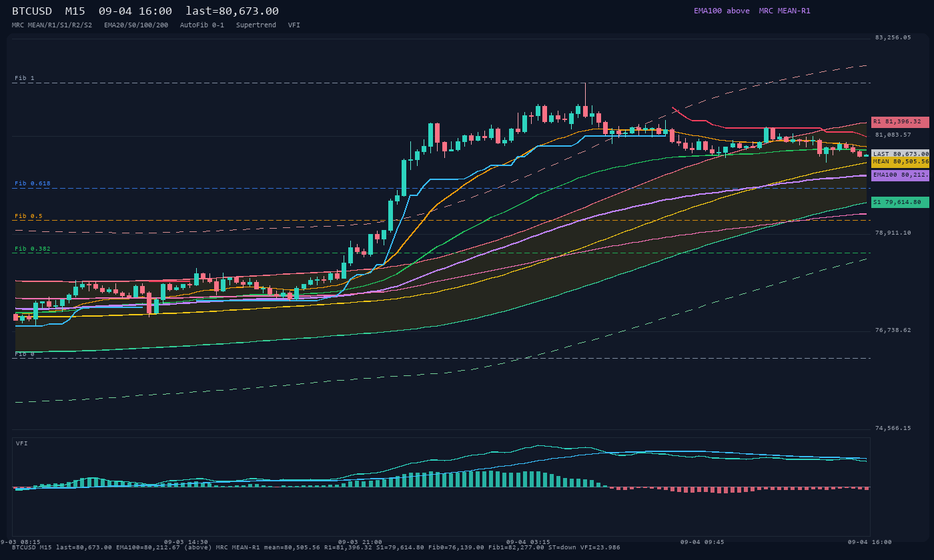
Task: Click the 09-03 21:00 time axis label
Action: (360, 542)
